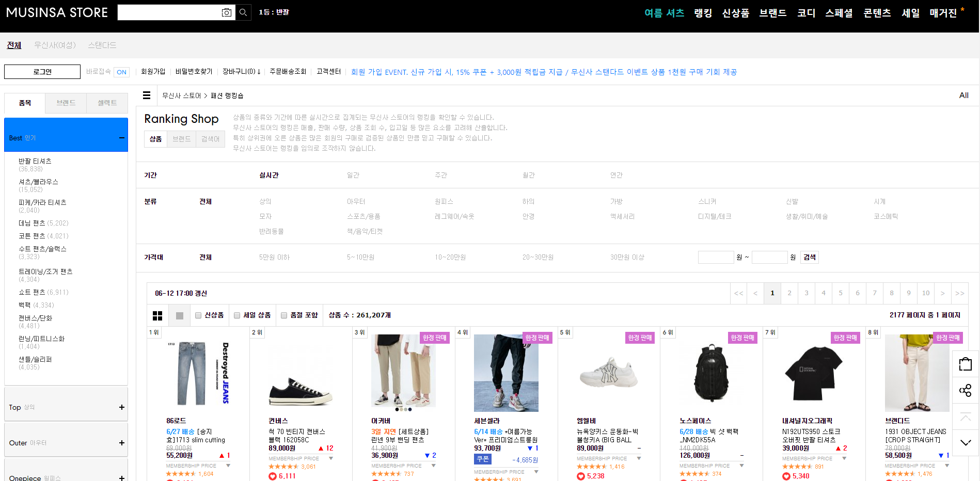This screenshot has width=980, height=481.
Task: Expand the Top 상의 category
Action: pyautogui.click(x=66, y=407)
